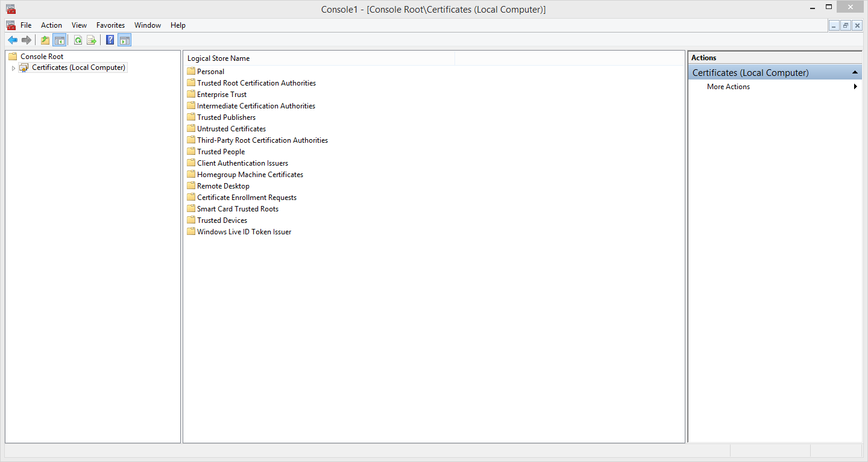Sort by the Logical Store Name column header
The width and height of the screenshot is (868, 462).
[x=319, y=58]
